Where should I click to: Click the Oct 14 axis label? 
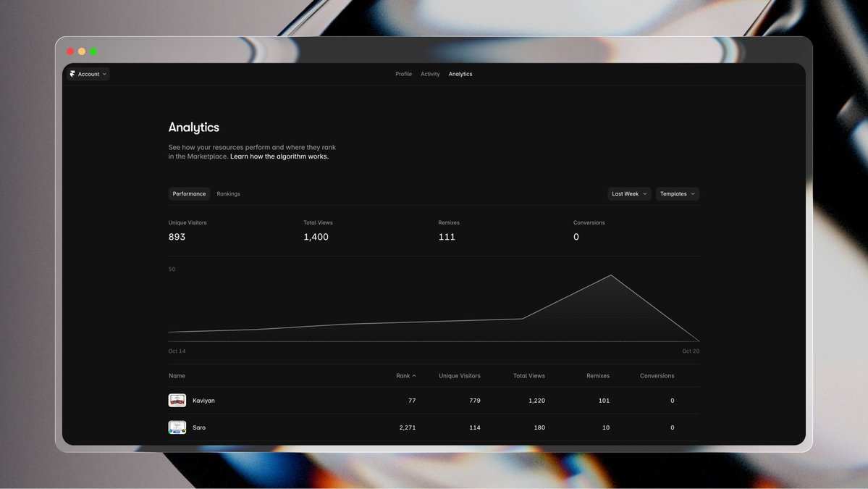click(x=177, y=351)
